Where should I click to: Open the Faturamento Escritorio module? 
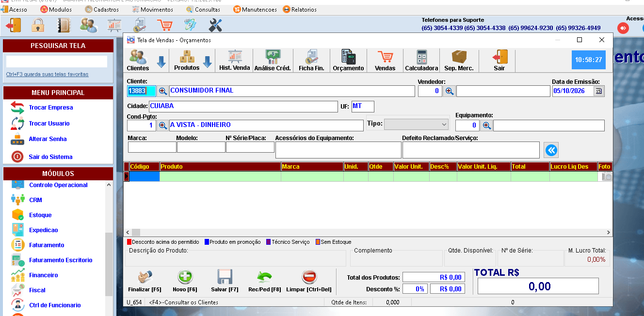(61, 260)
